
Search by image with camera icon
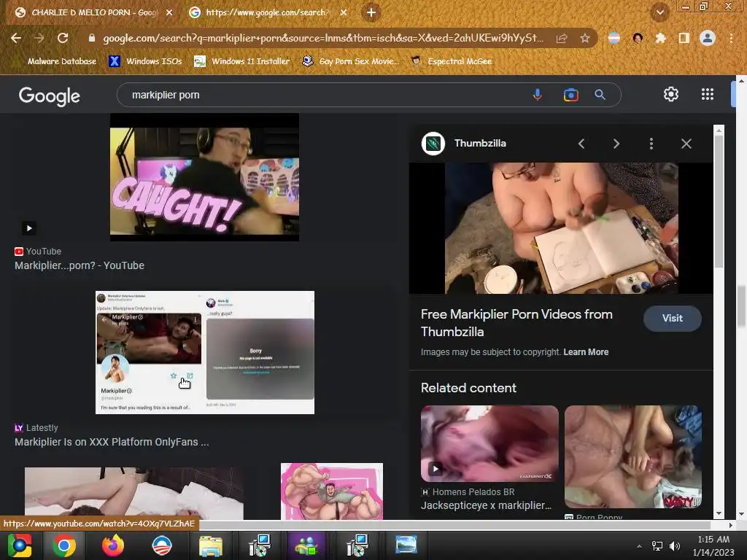point(570,95)
